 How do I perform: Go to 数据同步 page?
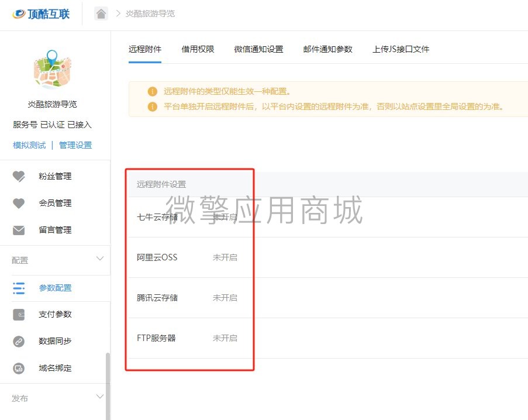pos(55,341)
